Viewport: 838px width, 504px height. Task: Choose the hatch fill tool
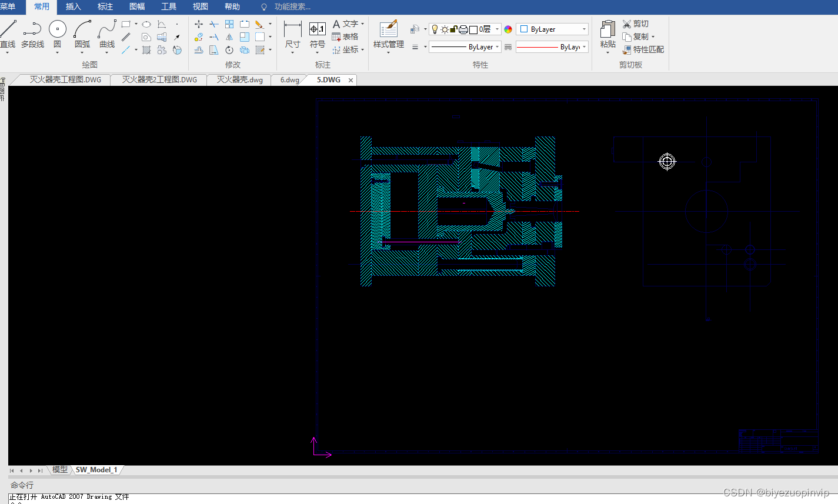coord(146,50)
